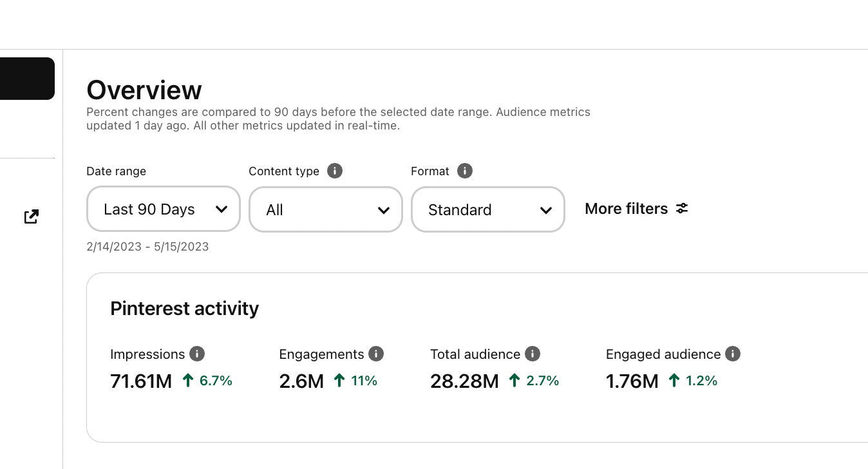Open the Last 90 Days date range dropdown

164,209
